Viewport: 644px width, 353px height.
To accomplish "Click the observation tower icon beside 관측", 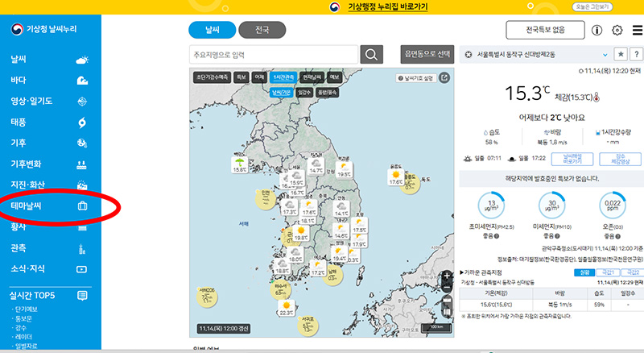I will [x=82, y=248].
